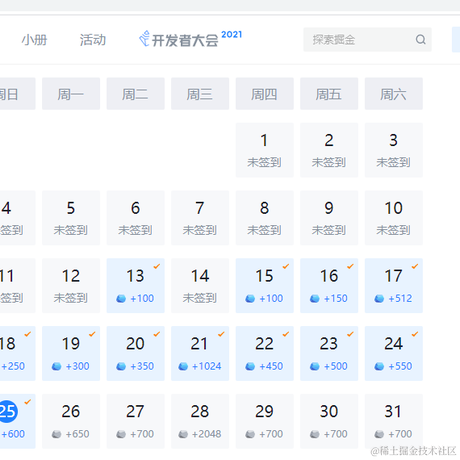Screen dimensions: 460x460
Task: Click +1024 reward on day 21
Action: (207, 366)
